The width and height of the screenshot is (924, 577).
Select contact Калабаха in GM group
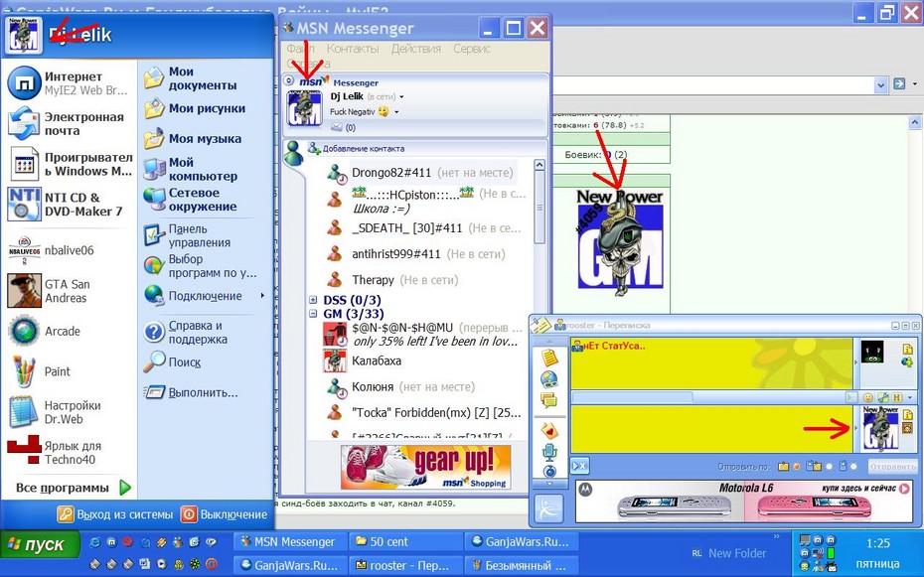tap(363, 361)
